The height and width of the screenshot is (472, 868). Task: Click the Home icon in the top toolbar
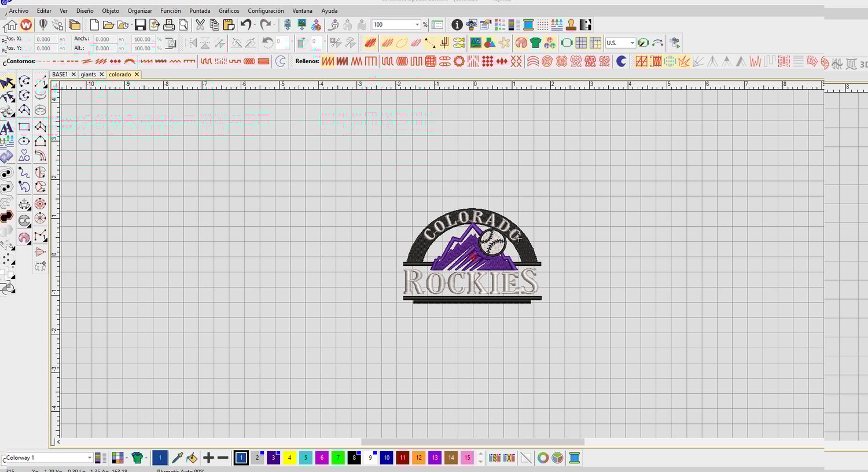10,25
